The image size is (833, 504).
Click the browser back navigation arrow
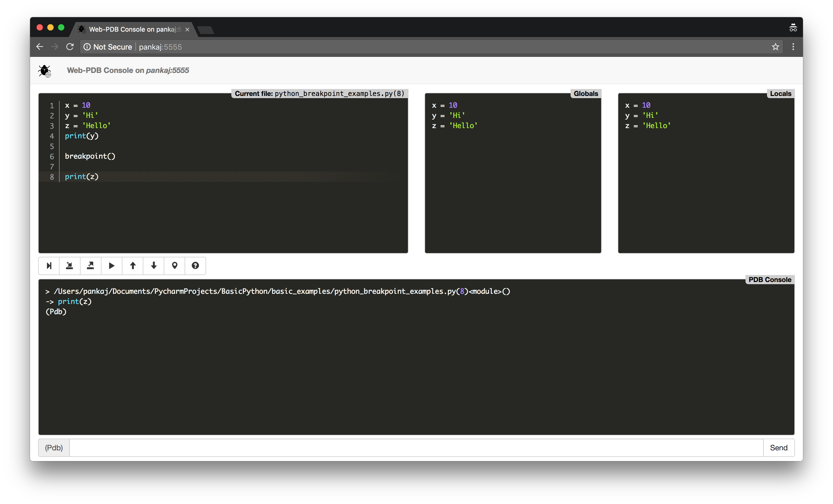tap(39, 47)
